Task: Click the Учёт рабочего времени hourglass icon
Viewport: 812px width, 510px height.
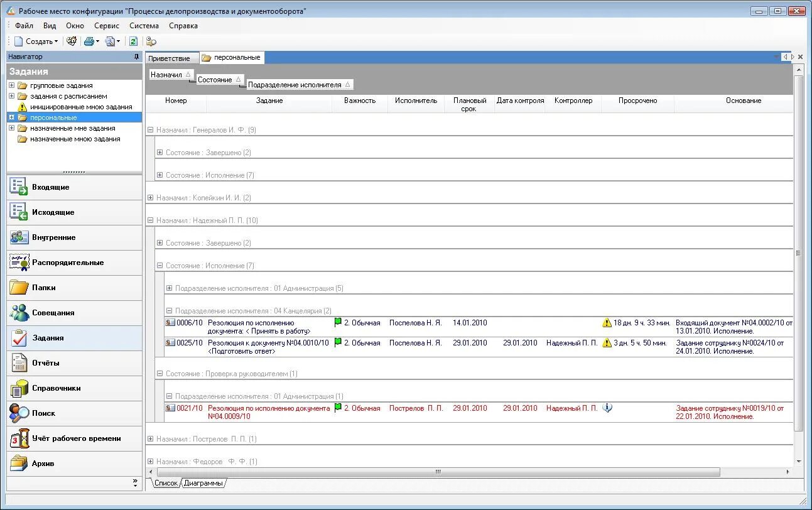Action: coord(19,438)
